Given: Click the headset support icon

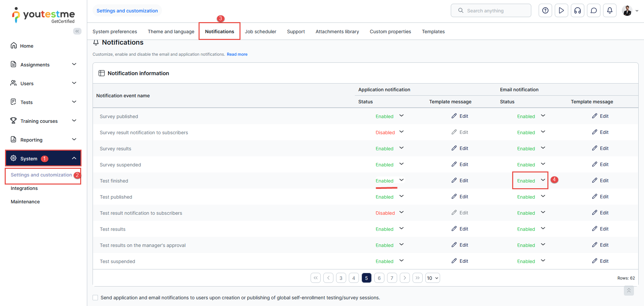Looking at the screenshot, I should 577,11.
